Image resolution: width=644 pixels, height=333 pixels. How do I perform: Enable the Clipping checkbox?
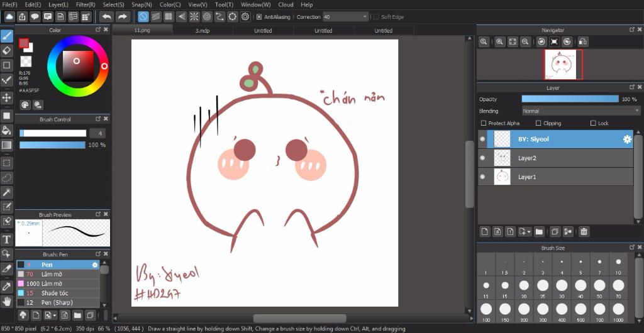pyautogui.click(x=538, y=123)
